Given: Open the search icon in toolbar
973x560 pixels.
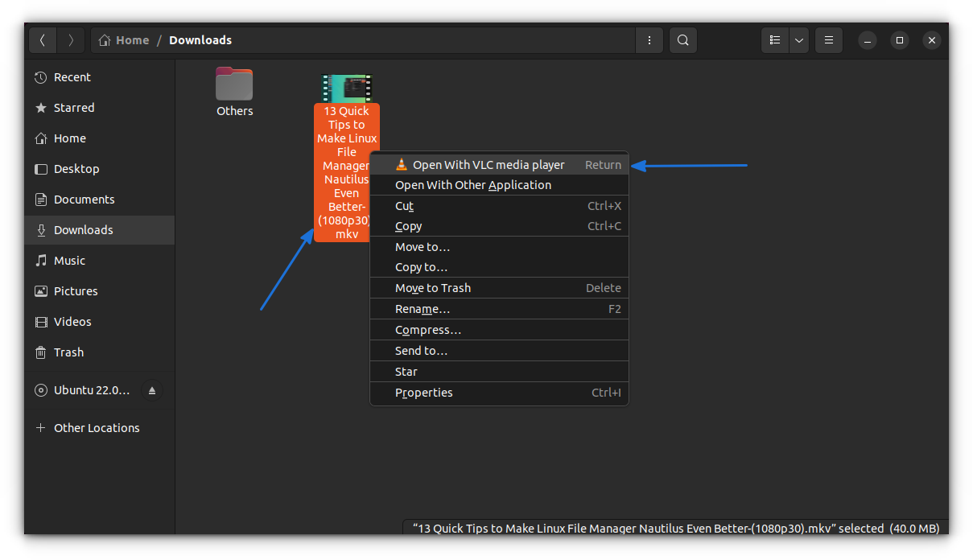Looking at the screenshot, I should tap(682, 39).
